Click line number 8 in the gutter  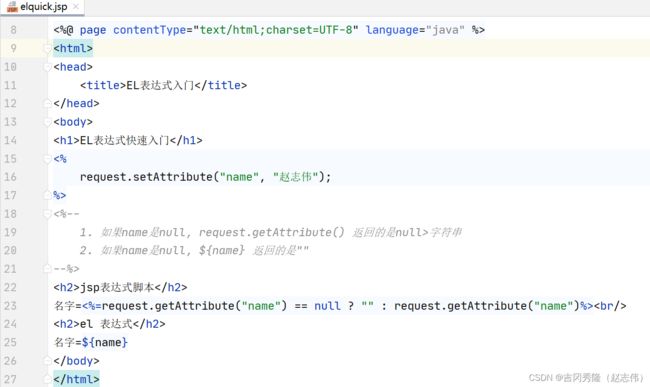point(14,30)
